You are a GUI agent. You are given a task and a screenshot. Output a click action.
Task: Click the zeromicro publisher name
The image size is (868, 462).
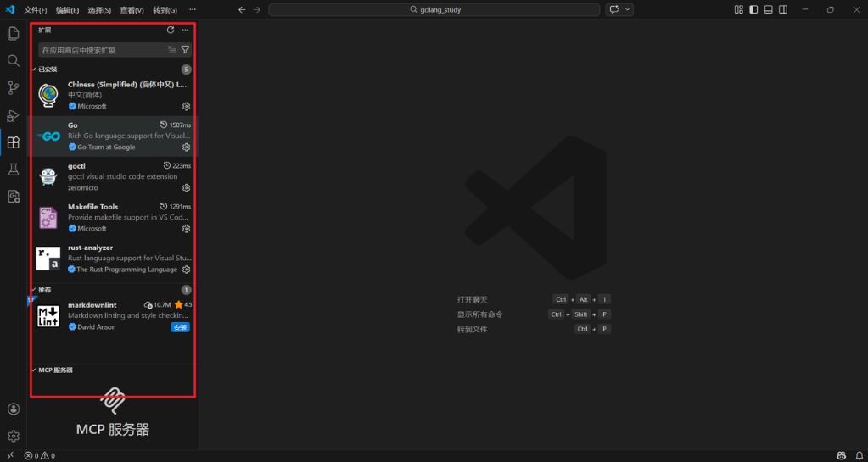(83, 188)
